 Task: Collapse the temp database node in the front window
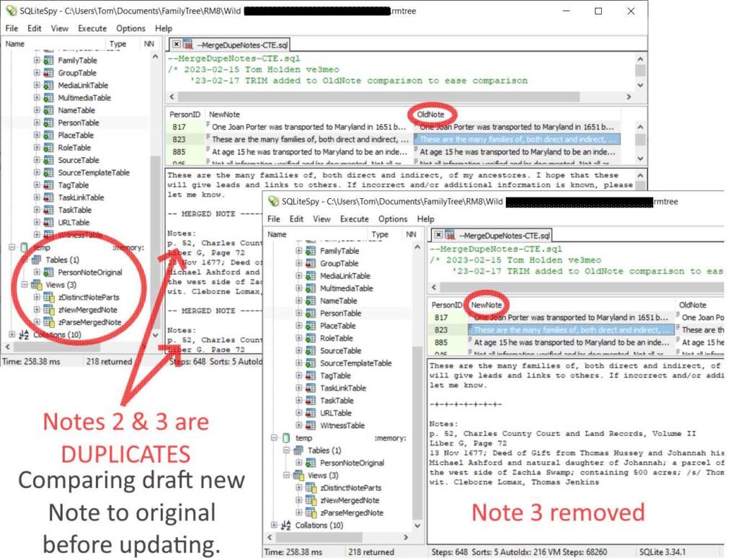click(274, 438)
